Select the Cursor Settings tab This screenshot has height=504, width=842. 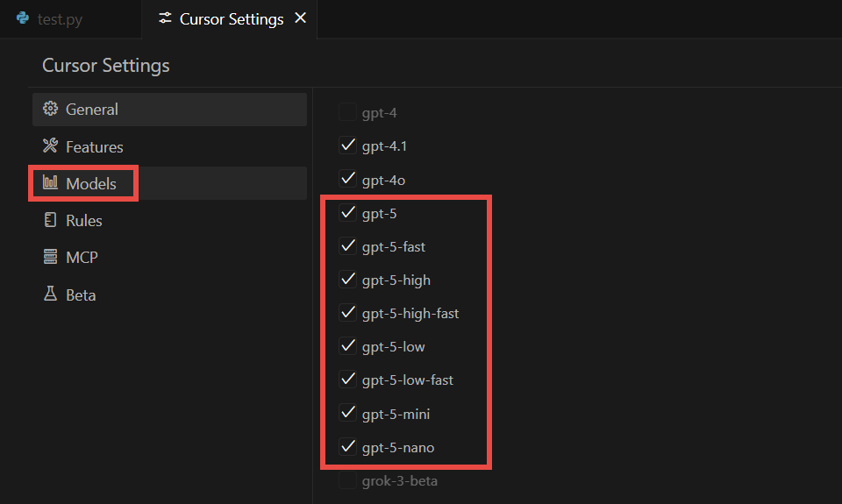point(229,19)
